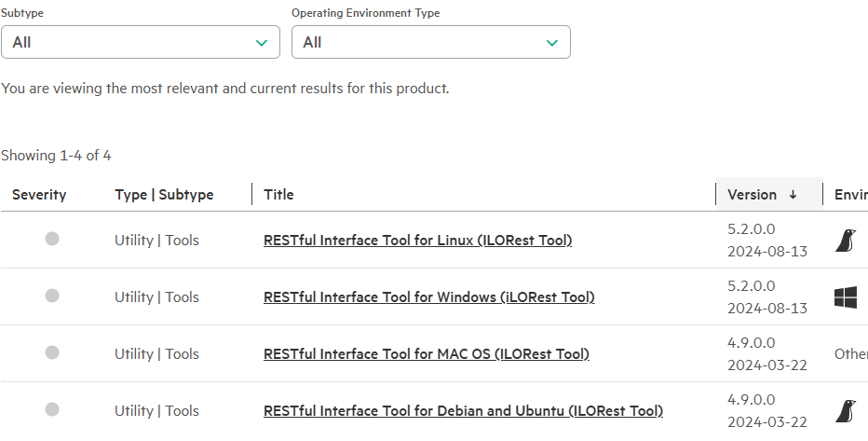Screen dimensions: 868x441
Task: Click the Windows logo environment icon
Action: click(846, 297)
